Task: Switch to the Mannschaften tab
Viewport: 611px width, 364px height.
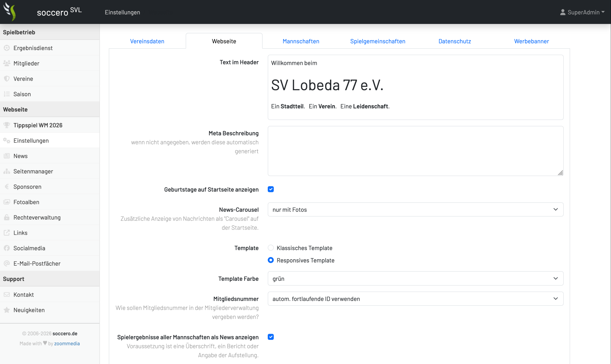Action: pyautogui.click(x=301, y=41)
